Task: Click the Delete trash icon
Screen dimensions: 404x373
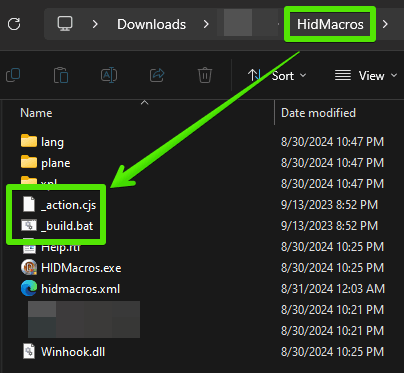Action: [205, 75]
